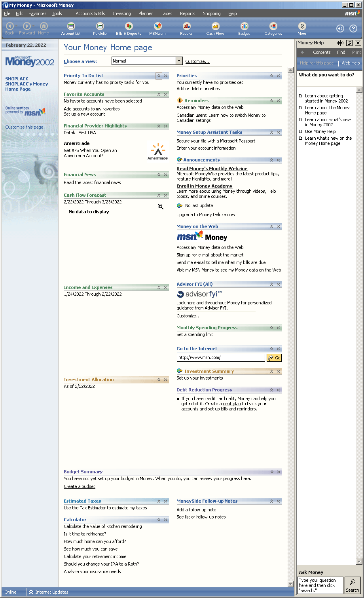This screenshot has height=598, width=364.
Task: Click the More toolbar icon
Action: (x=302, y=29)
